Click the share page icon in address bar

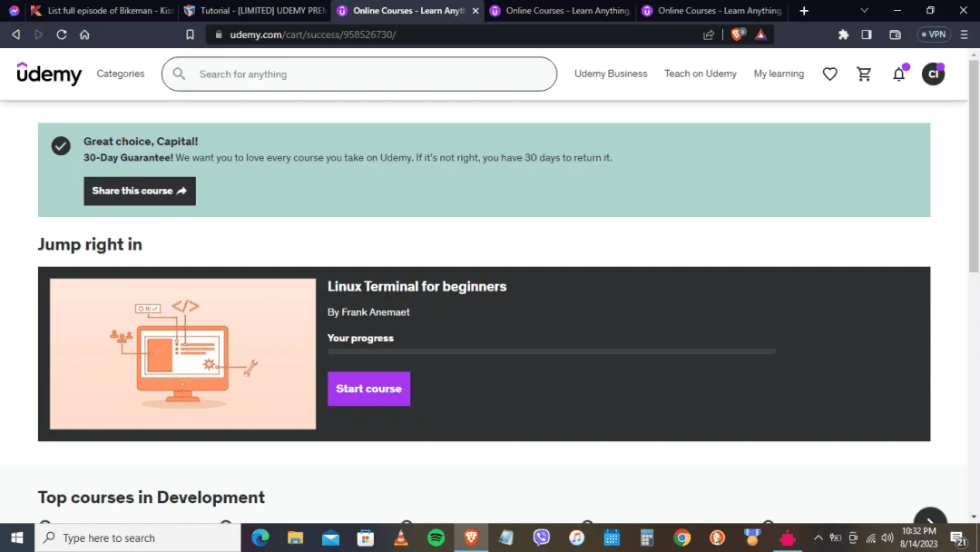click(708, 34)
